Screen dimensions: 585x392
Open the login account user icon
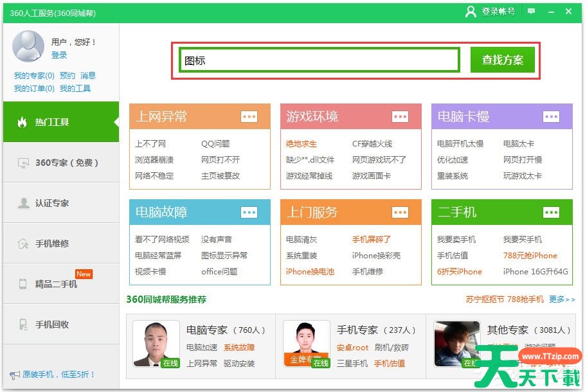pyautogui.click(x=471, y=12)
